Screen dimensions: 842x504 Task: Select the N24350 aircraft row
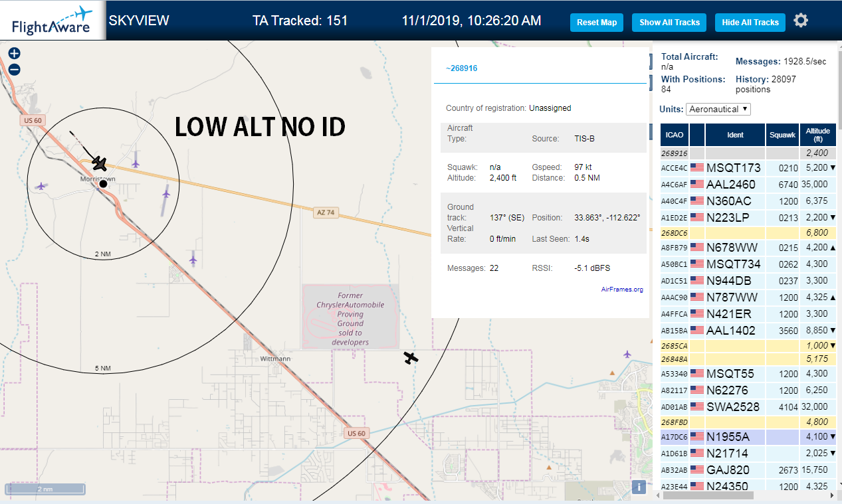coord(748,486)
